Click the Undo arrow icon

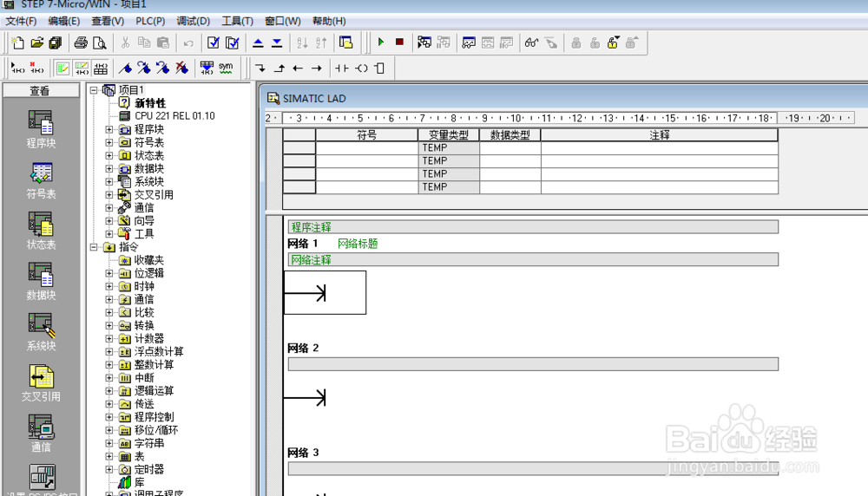pos(188,42)
